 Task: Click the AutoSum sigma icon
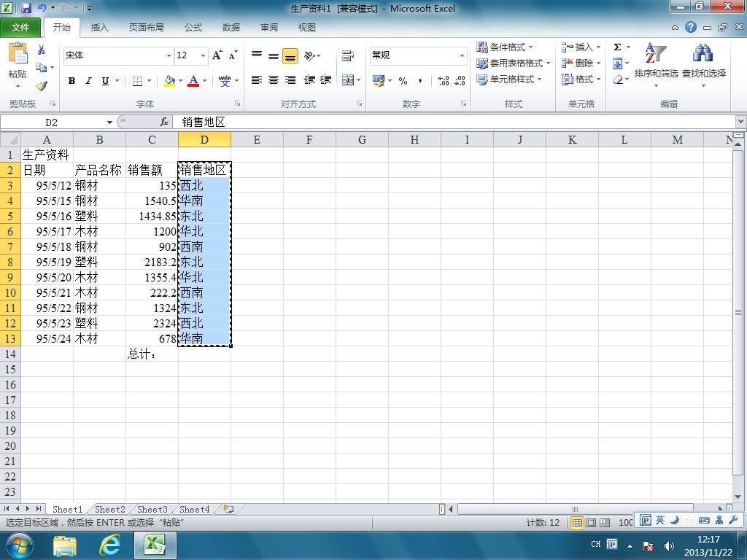coord(617,47)
